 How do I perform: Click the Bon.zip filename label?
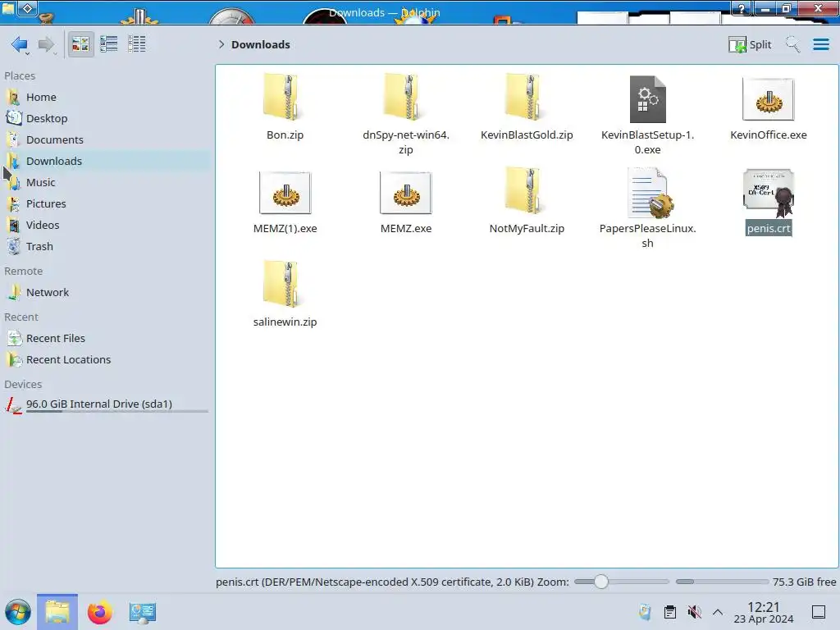point(285,135)
